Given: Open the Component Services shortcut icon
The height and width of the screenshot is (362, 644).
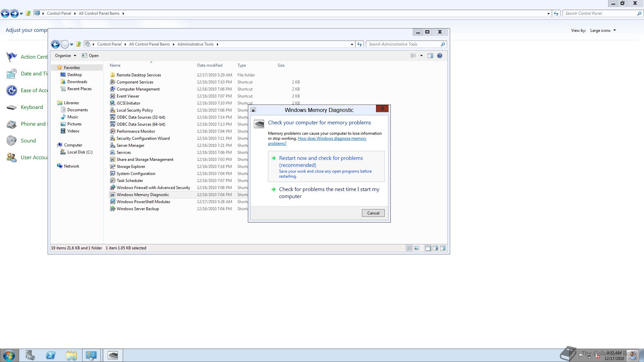Looking at the screenshot, I should 113,82.
